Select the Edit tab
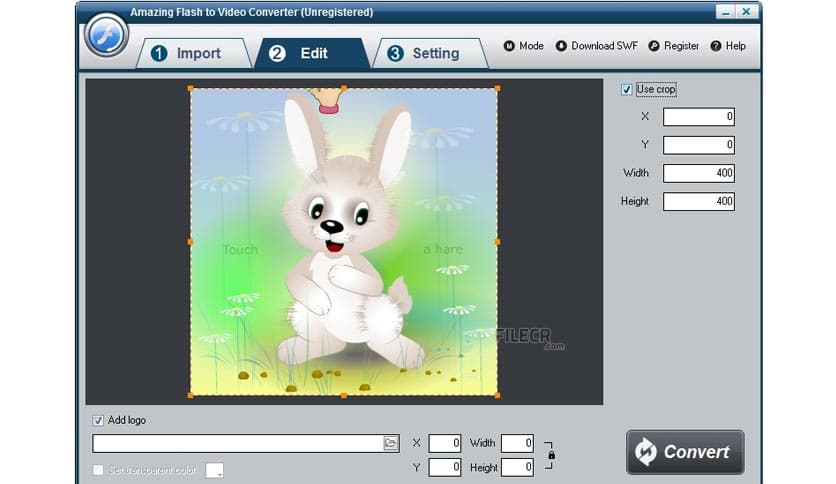836x484 pixels. pos(312,53)
